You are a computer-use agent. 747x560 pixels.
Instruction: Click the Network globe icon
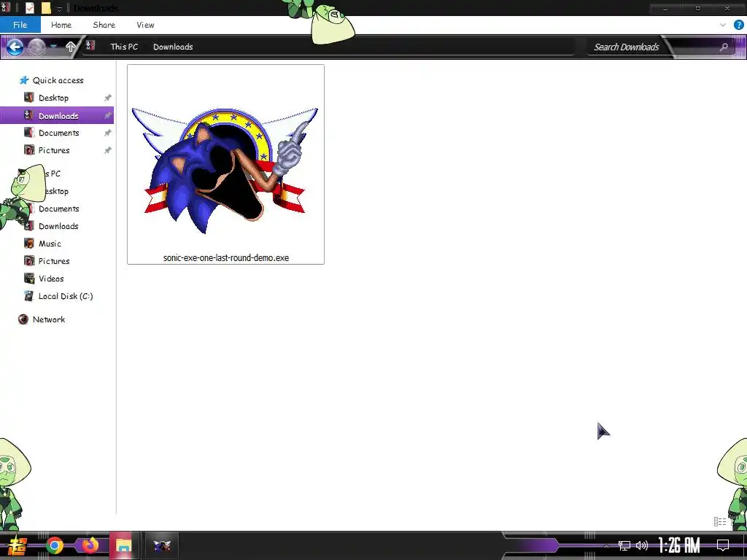click(x=23, y=319)
